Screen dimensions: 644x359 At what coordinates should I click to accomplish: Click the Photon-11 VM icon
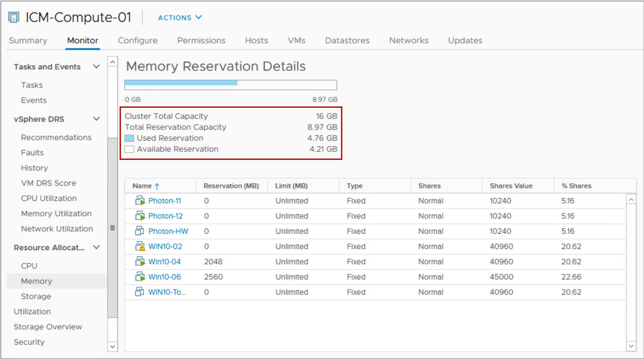tap(140, 200)
